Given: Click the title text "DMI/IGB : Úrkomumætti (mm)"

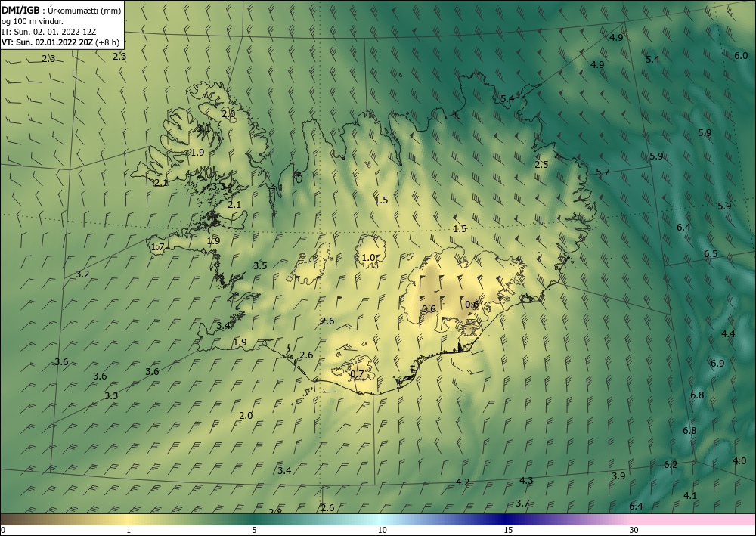Looking at the screenshot, I should 61,10.
